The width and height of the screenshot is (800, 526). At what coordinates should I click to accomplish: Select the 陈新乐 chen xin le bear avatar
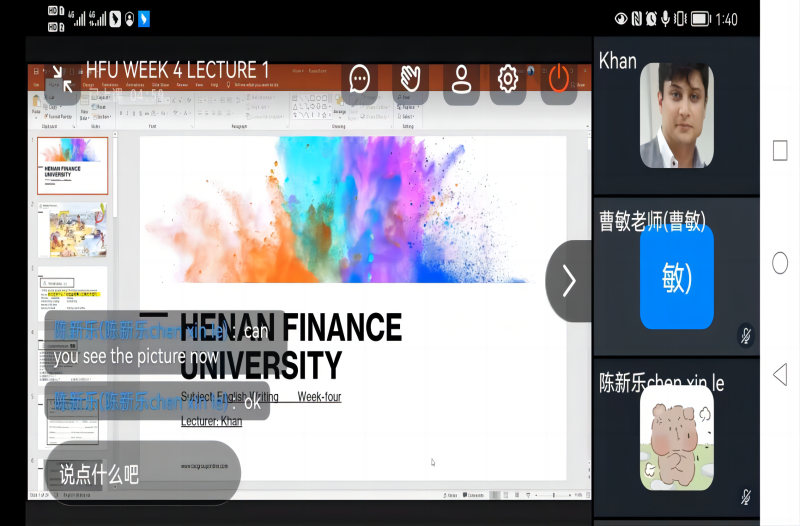click(x=676, y=438)
